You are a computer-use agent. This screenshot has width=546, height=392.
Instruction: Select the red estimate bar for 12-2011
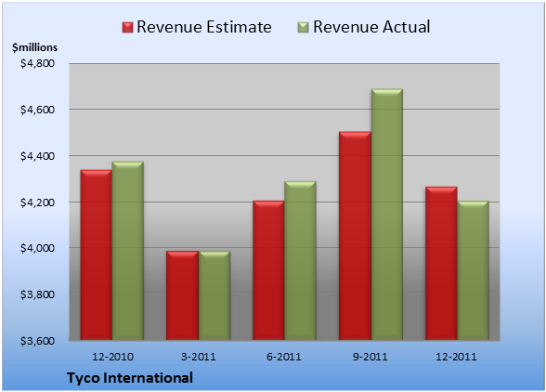click(x=441, y=263)
